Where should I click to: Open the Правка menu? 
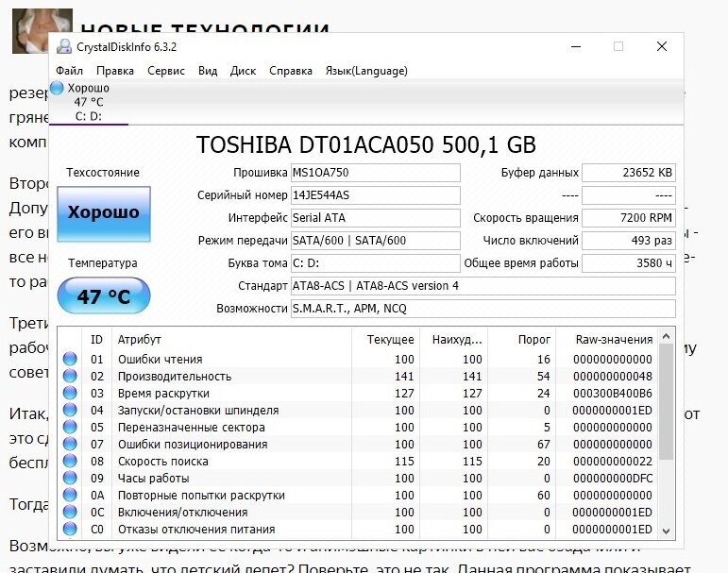tap(115, 71)
